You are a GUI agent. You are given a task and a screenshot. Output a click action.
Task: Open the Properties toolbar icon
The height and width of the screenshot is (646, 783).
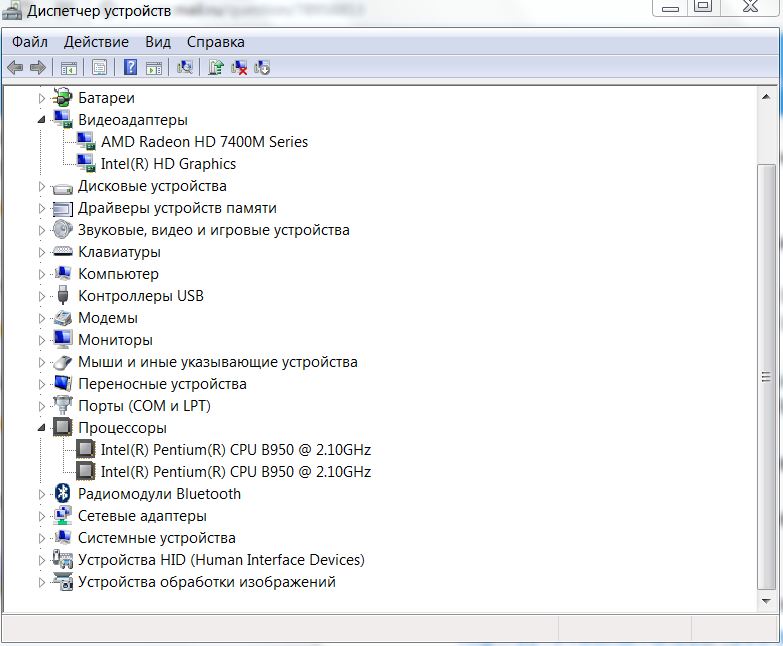click(99, 67)
